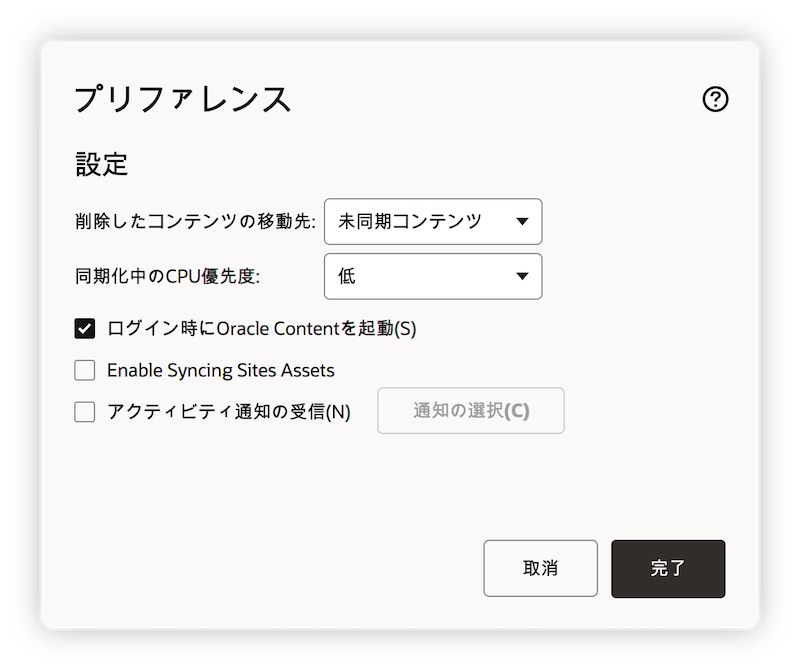The height and width of the screenshot is (670, 800).
Task: Click the 設定 section heading
Action: pos(101,164)
